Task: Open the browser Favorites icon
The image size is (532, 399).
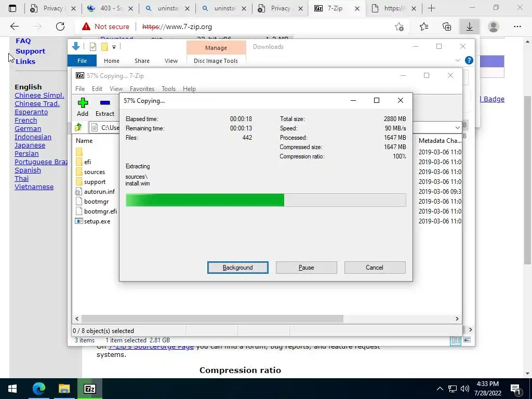Action: pyautogui.click(x=424, y=26)
